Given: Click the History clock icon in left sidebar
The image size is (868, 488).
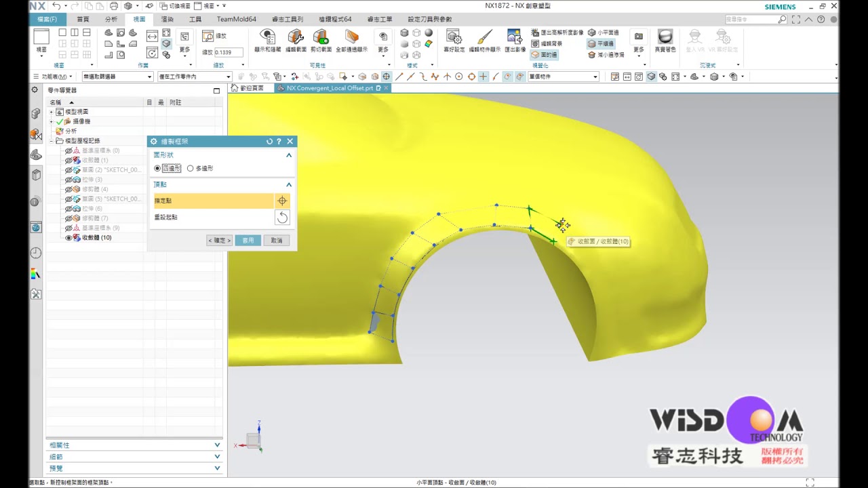Looking at the screenshot, I should pos(35,253).
